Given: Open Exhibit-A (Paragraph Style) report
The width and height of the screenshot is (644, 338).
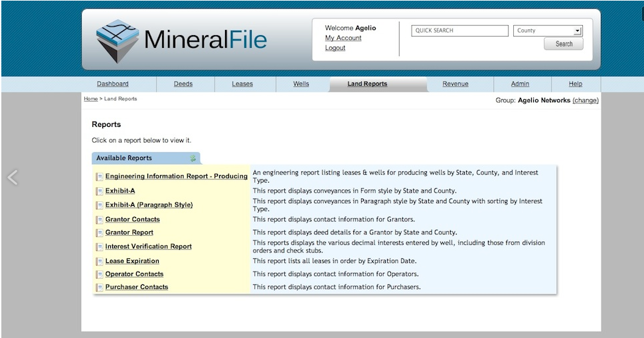Looking at the screenshot, I should pos(149,205).
